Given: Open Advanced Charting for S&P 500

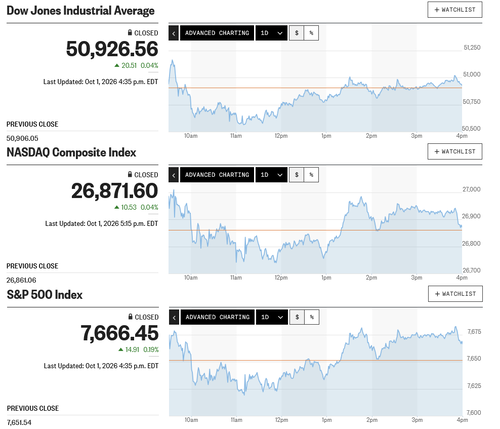Looking at the screenshot, I should 218,317.
